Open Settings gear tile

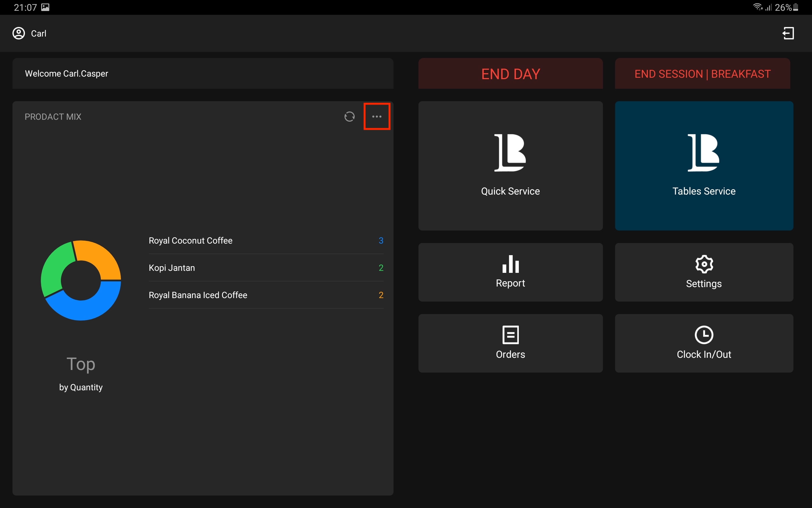[704, 272]
